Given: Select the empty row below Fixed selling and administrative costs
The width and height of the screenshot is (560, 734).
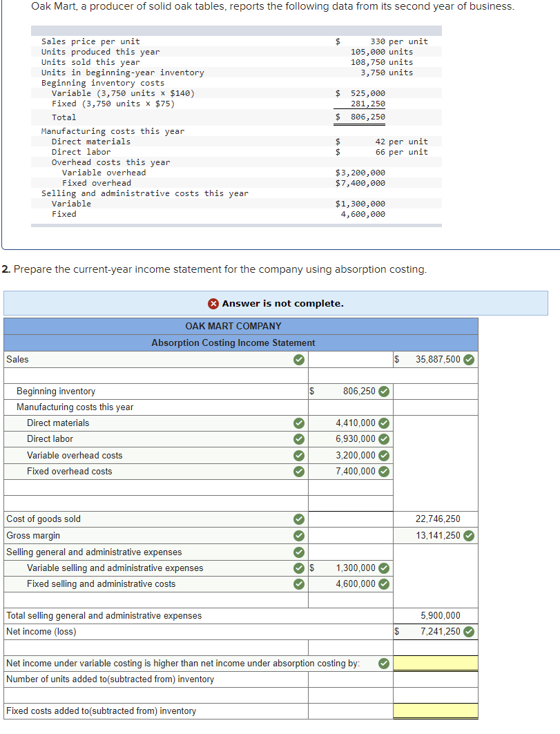Looking at the screenshot, I should tap(156, 600).
